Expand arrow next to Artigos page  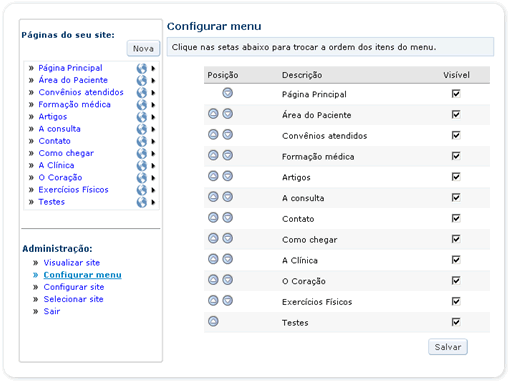[153, 117]
